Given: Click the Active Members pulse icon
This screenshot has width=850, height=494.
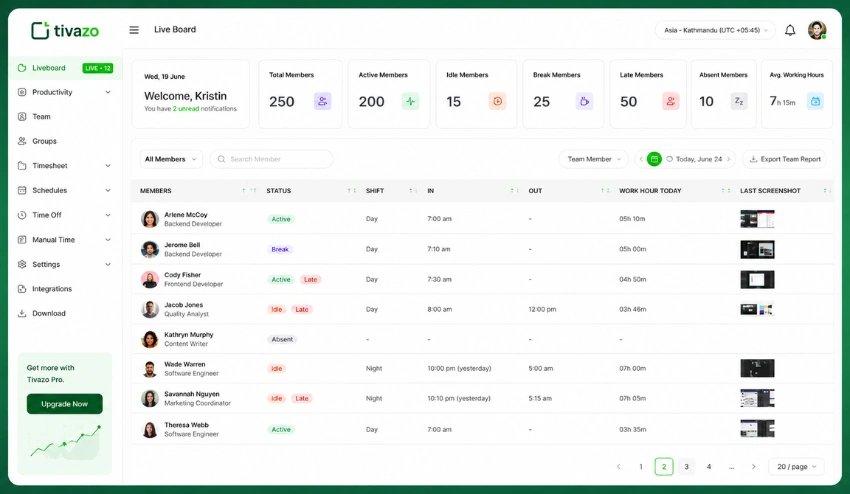Looking at the screenshot, I should point(410,101).
